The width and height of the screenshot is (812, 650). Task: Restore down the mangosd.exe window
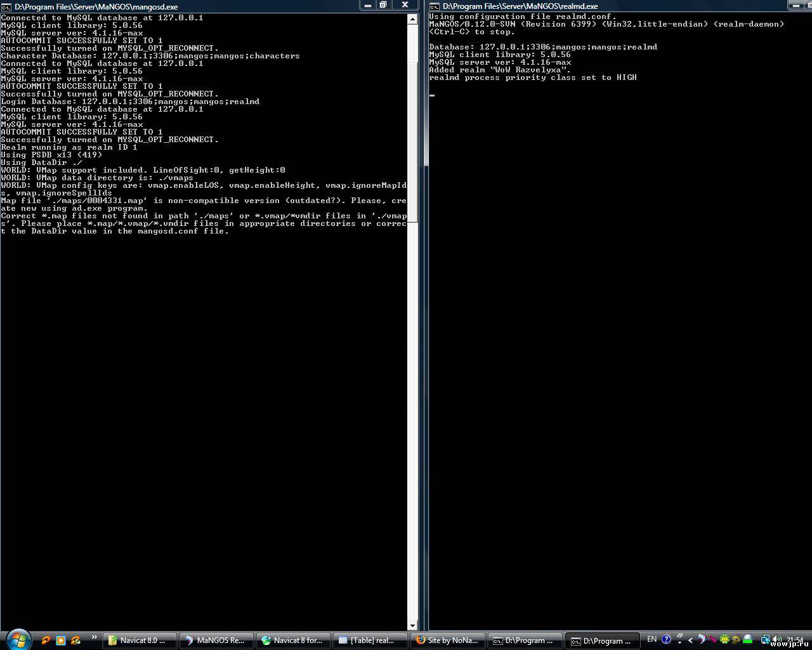coord(383,5)
